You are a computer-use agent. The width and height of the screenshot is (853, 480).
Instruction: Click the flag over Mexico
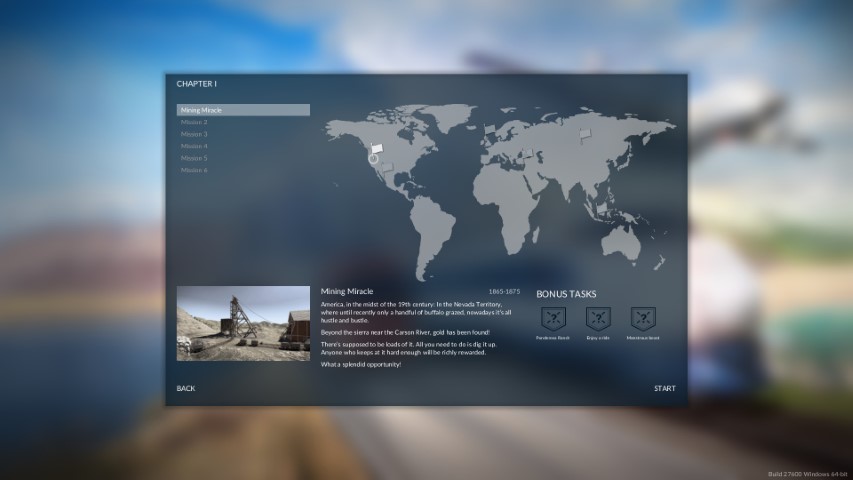[x=387, y=168]
